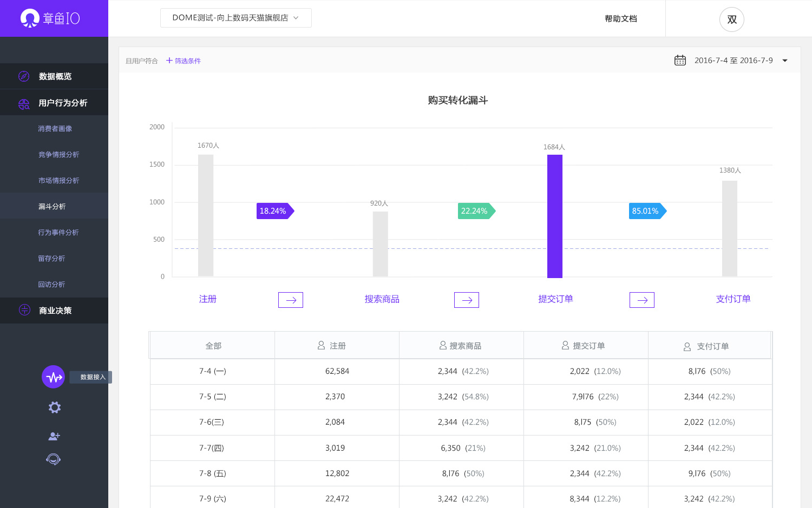Open the DOME测试 store selector dropdown

coord(236,18)
